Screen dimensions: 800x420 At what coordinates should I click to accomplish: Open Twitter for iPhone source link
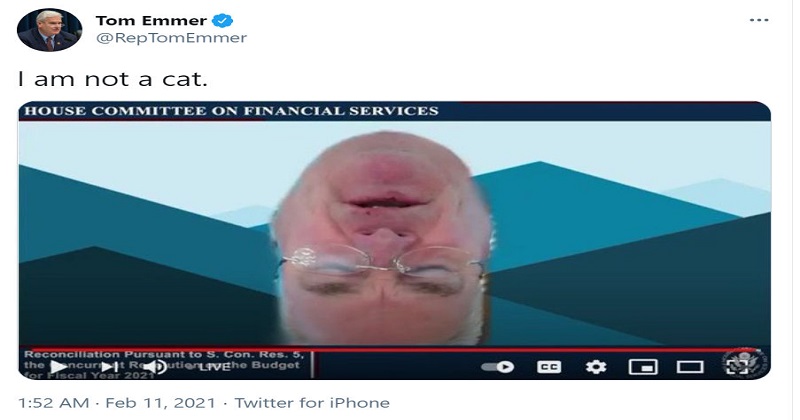click(x=312, y=403)
